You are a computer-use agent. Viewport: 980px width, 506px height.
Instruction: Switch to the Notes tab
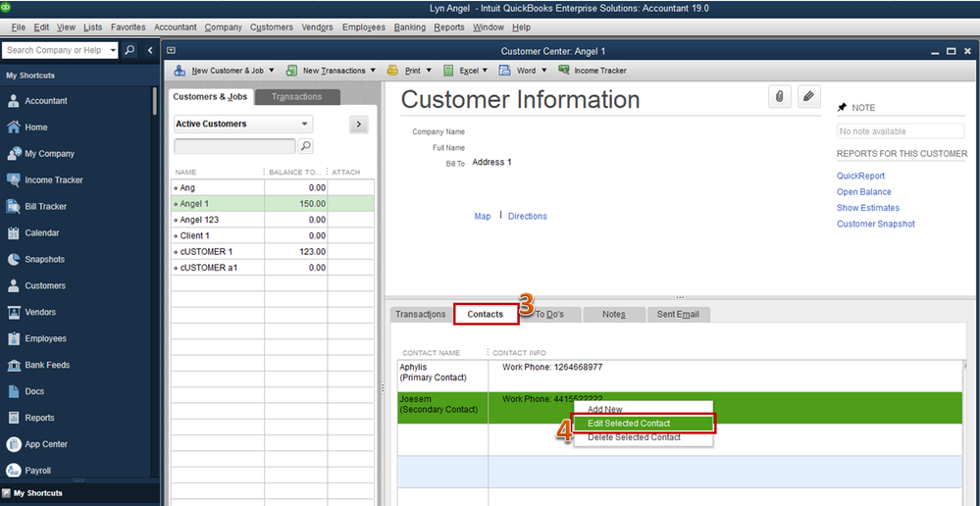click(614, 314)
